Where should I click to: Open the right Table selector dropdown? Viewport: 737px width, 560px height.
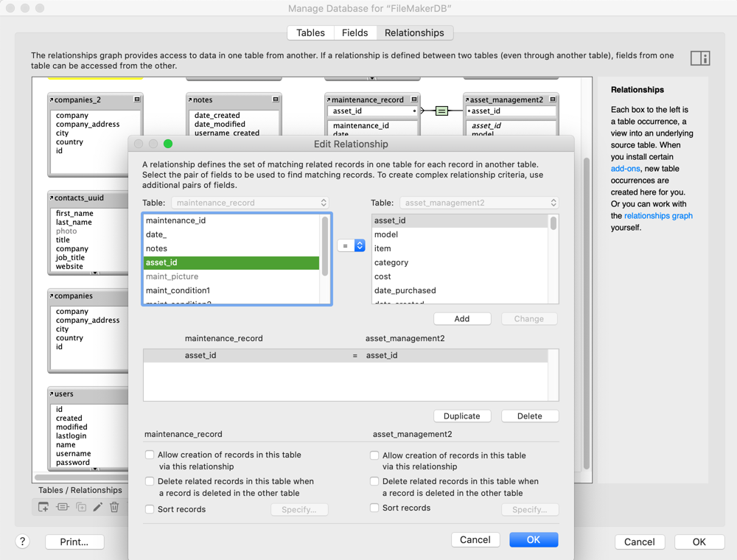click(479, 202)
